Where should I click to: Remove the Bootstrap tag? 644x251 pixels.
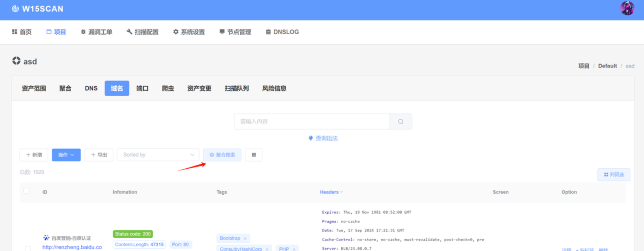(x=245, y=239)
